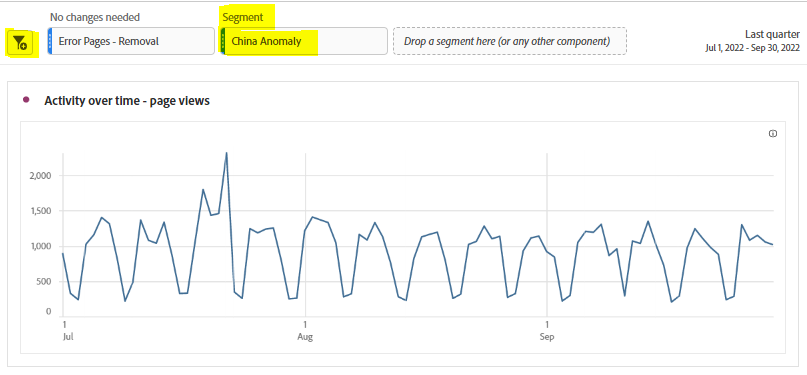Screen dimensions: 807x375
Task: Click the Drop a segment here zone
Action: (510, 41)
